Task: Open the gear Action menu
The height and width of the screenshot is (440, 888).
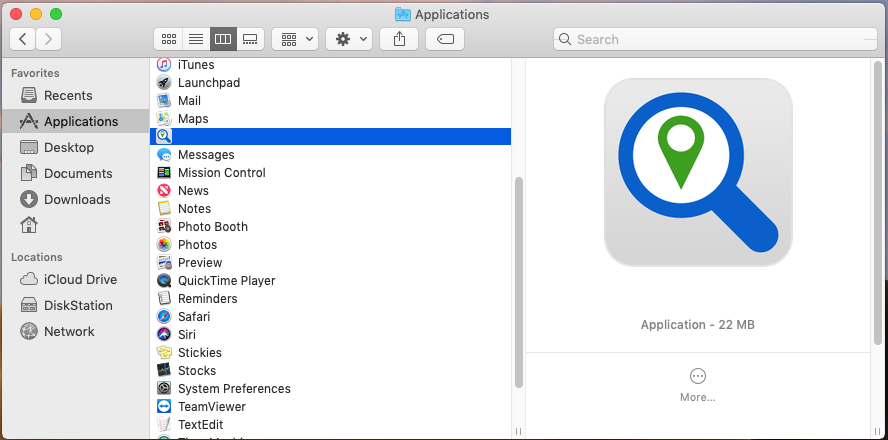Action: click(x=349, y=39)
